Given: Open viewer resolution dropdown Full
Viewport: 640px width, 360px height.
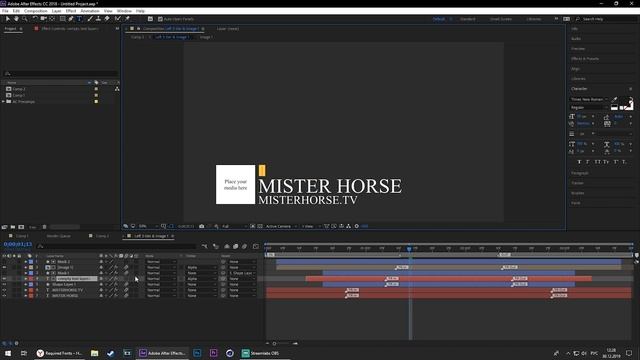Looking at the screenshot, I should click(233, 226).
